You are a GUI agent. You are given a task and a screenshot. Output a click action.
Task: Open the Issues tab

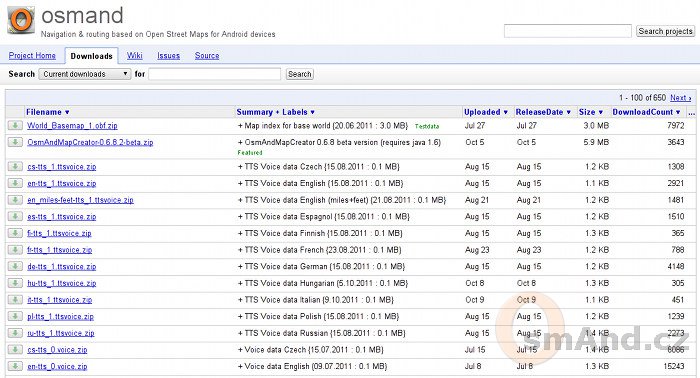(168, 56)
